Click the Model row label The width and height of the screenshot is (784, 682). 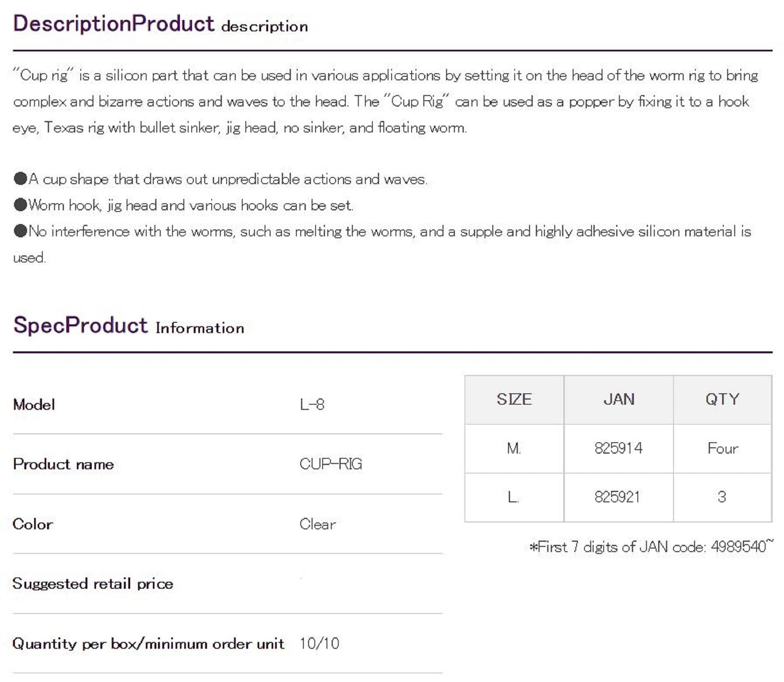34,404
